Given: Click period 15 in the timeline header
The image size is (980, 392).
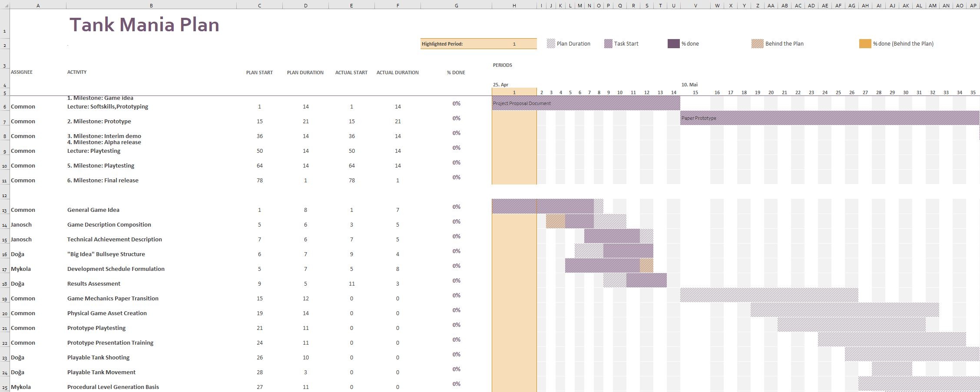Looking at the screenshot, I should click(695, 92).
